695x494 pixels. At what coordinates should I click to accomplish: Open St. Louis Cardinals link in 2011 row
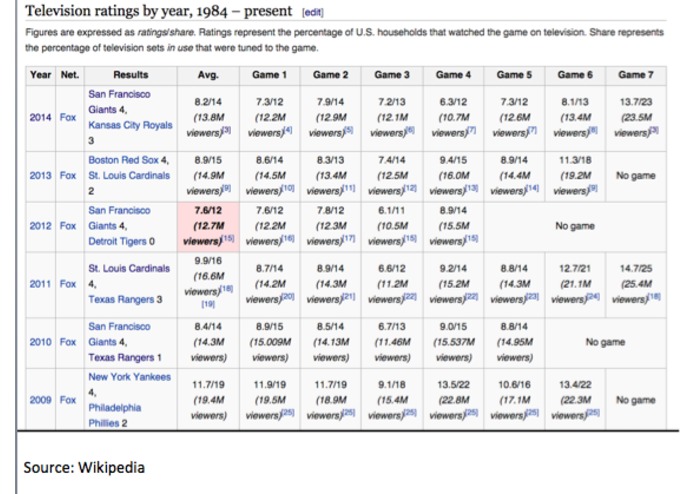[129, 268]
